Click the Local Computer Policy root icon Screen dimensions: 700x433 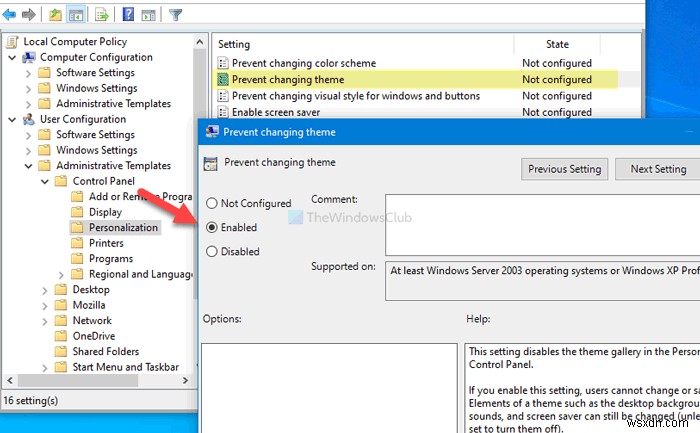(x=13, y=42)
